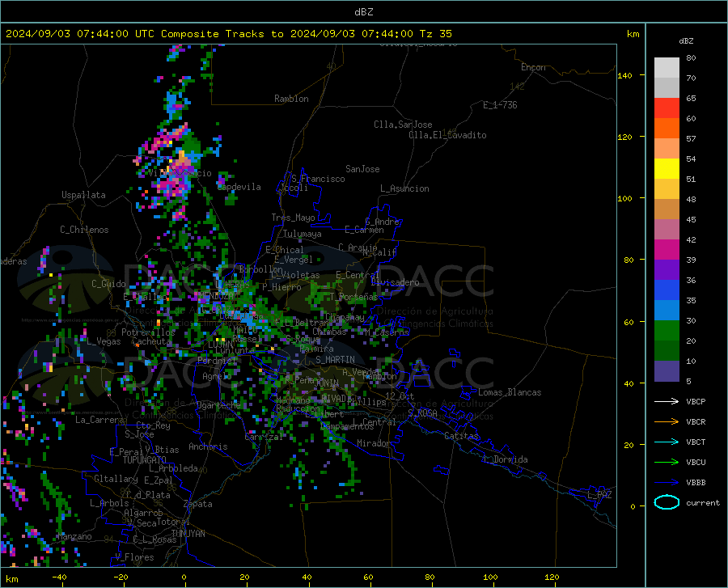Click the magenta 39-42 dBZ swatch

(667, 250)
